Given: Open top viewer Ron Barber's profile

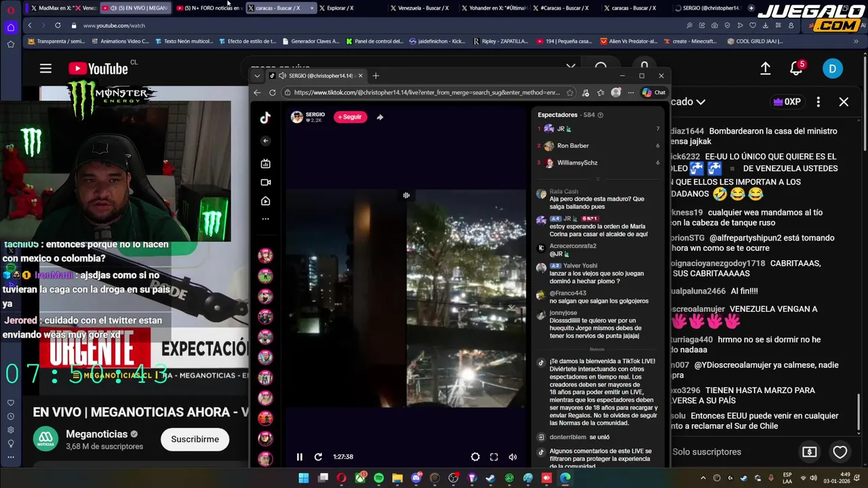Looking at the screenshot, I should [x=573, y=146].
